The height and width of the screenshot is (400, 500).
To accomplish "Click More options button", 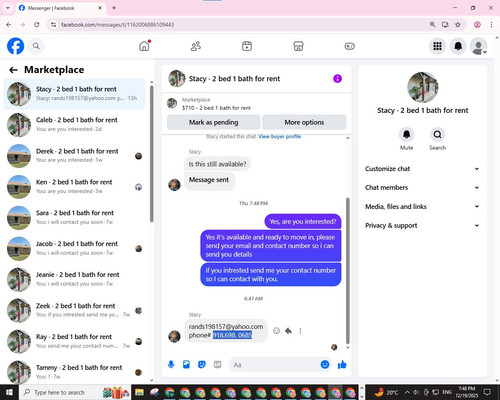I will pos(304,122).
